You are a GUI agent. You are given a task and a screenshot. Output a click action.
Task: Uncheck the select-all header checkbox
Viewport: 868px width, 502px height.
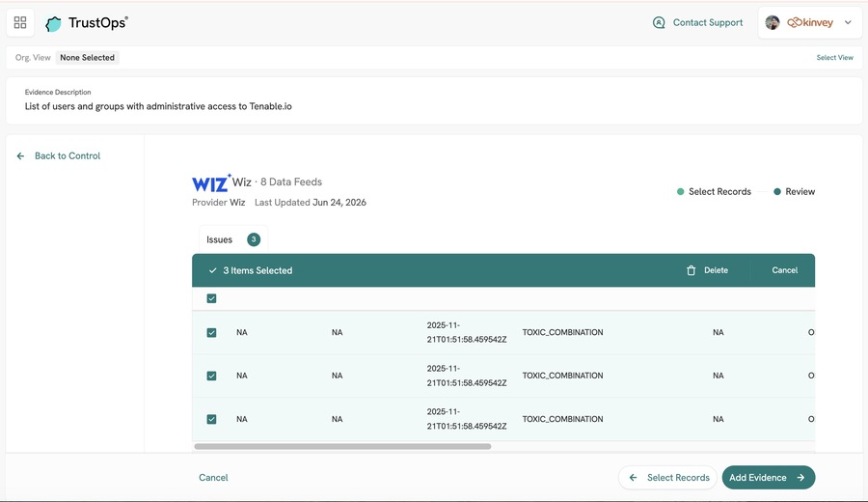coord(211,298)
